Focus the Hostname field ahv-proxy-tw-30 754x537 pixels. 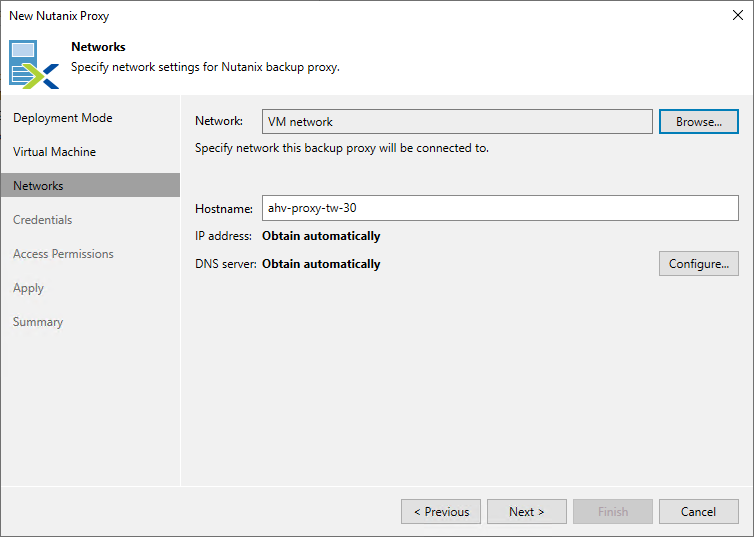(x=500, y=208)
